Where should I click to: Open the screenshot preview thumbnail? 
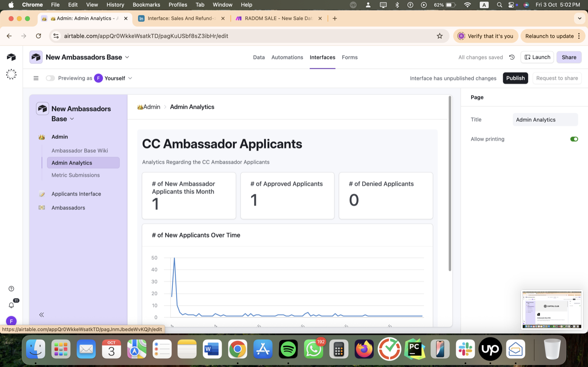pos(552,309)
